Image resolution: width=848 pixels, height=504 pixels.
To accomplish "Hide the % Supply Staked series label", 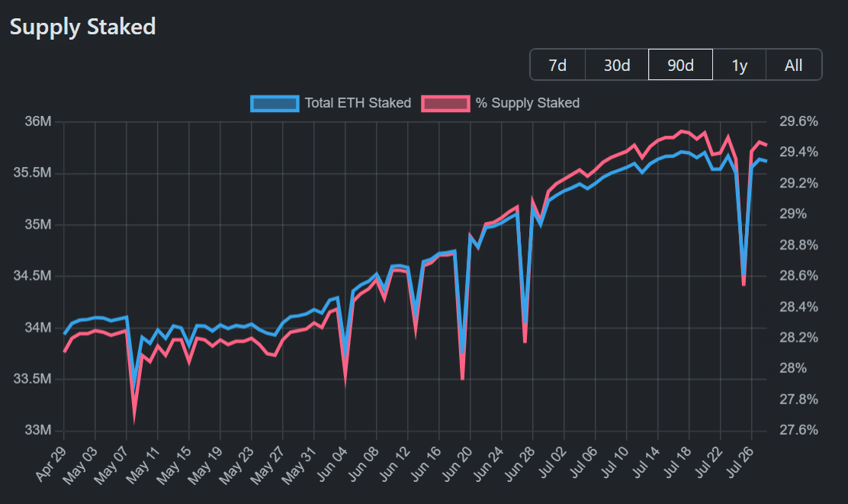I will (x=527, y=103).
